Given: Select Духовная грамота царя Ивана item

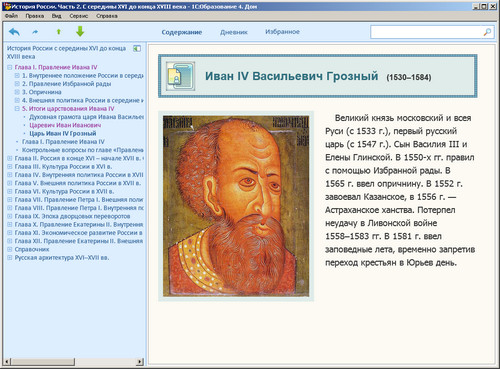Looking at the screenshot, I should [86, 117].
